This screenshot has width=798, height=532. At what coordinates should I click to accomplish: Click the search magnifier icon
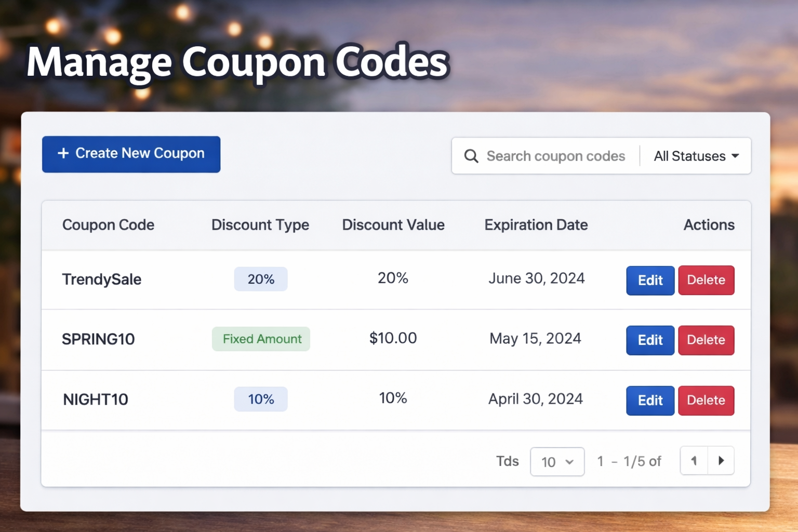pyautogui.click(x=471, y=156)
